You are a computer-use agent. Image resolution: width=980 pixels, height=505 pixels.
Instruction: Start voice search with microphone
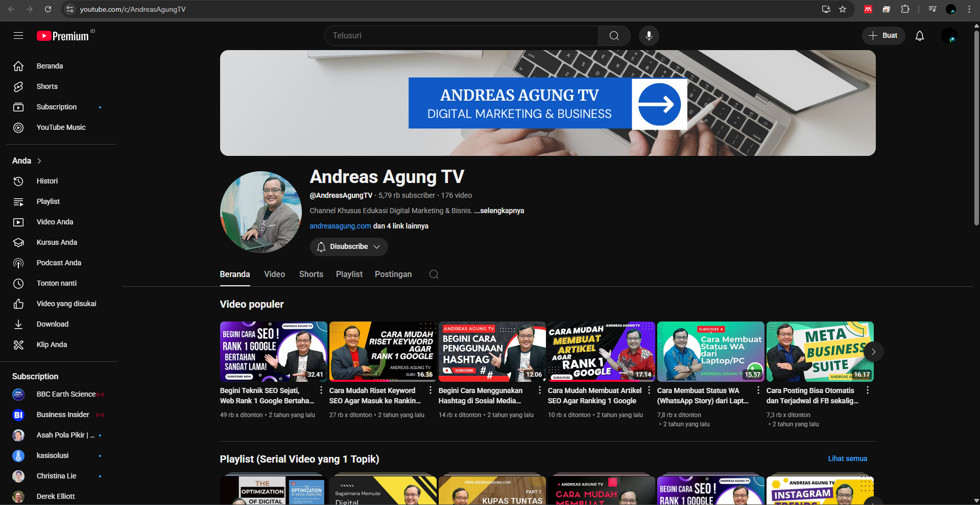[649, 36]
